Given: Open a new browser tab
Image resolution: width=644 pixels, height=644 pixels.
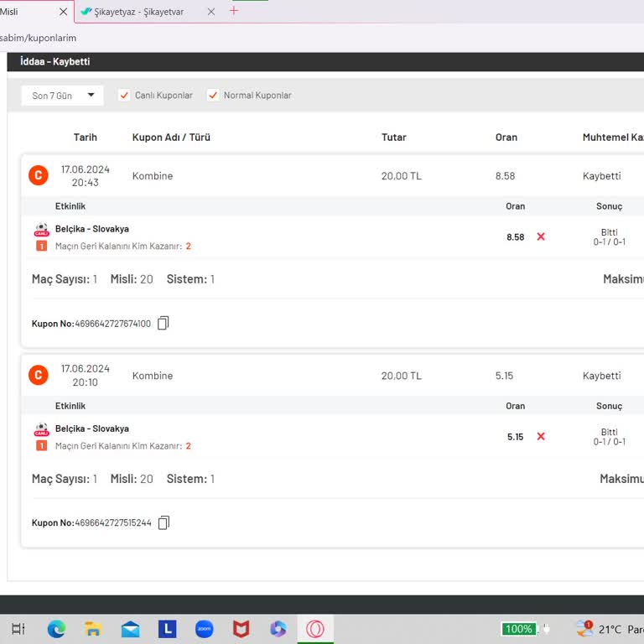Looking at the screenshot, I should click(234, 11).
